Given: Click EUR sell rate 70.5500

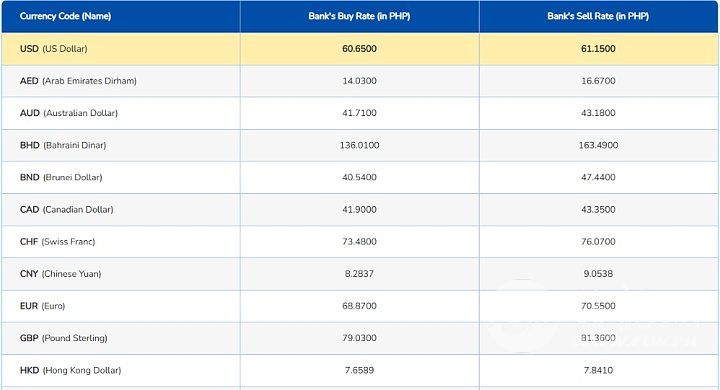Looking at the screenshot, I should [598, 306].
